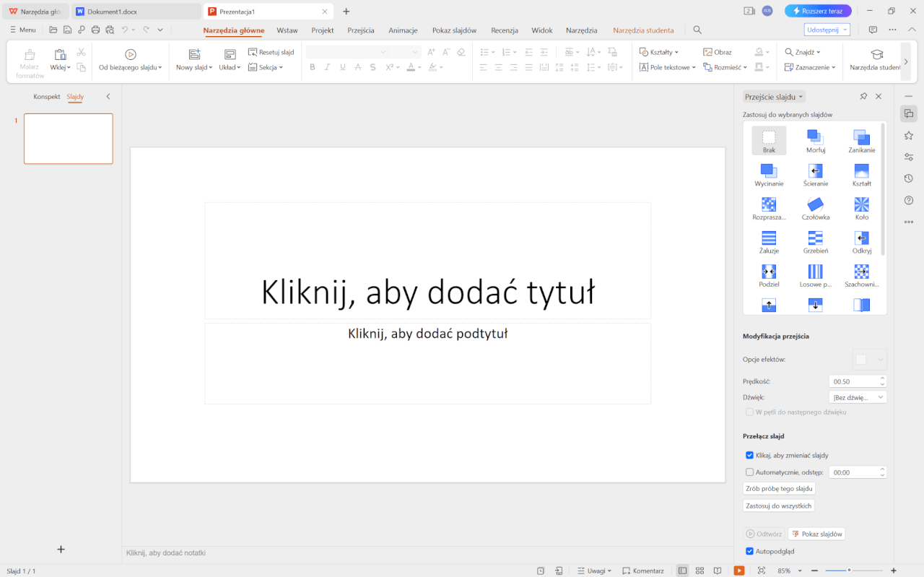Image resolution: width=924 pixels, height=577 pixels.
Task: Open the Dźwięk dropdown
Action: [x=858, y=397]
